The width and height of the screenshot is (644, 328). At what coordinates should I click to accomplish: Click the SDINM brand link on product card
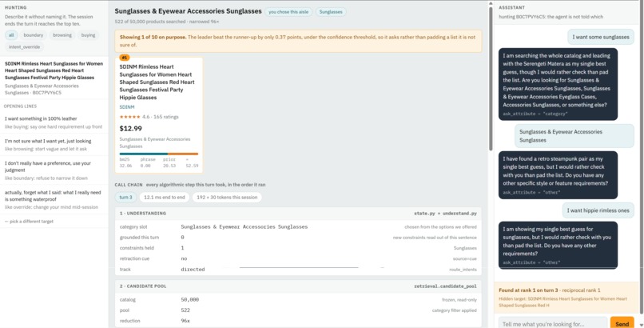(x=127, y=107)
